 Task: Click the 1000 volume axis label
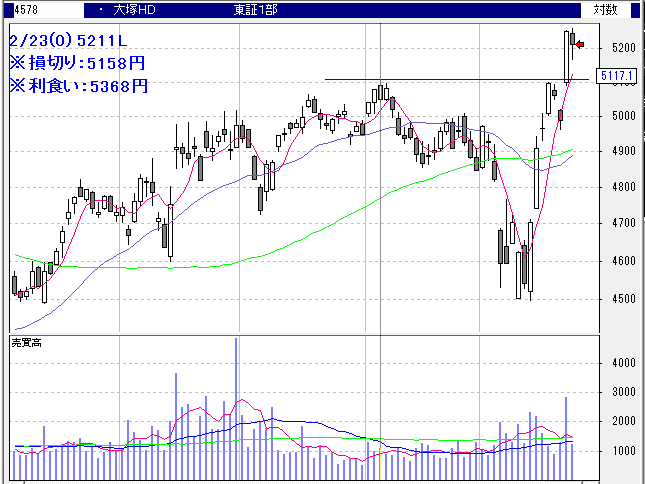coord(624,451)
